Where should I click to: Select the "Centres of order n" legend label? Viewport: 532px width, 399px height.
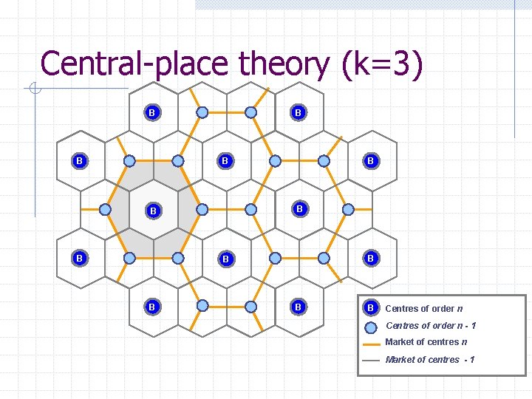[x=424, y=308]
